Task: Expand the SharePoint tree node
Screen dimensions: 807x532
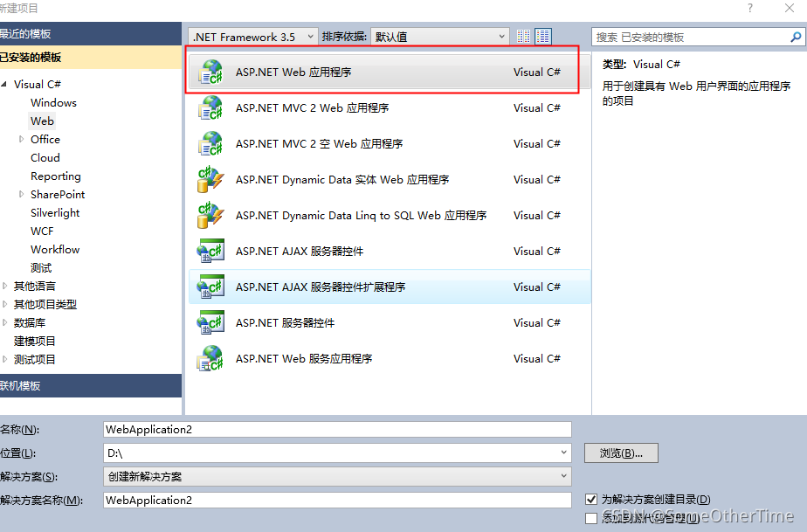Action: (x=21, y=194)
